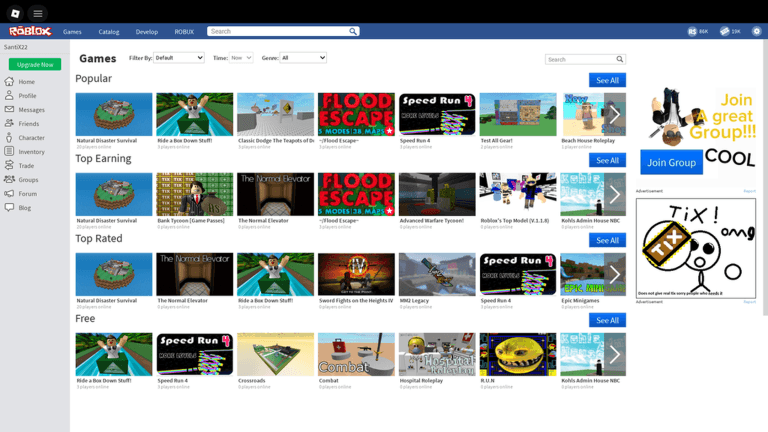
Task: Open the Genre dropdown
Action: tap(303, 58)
